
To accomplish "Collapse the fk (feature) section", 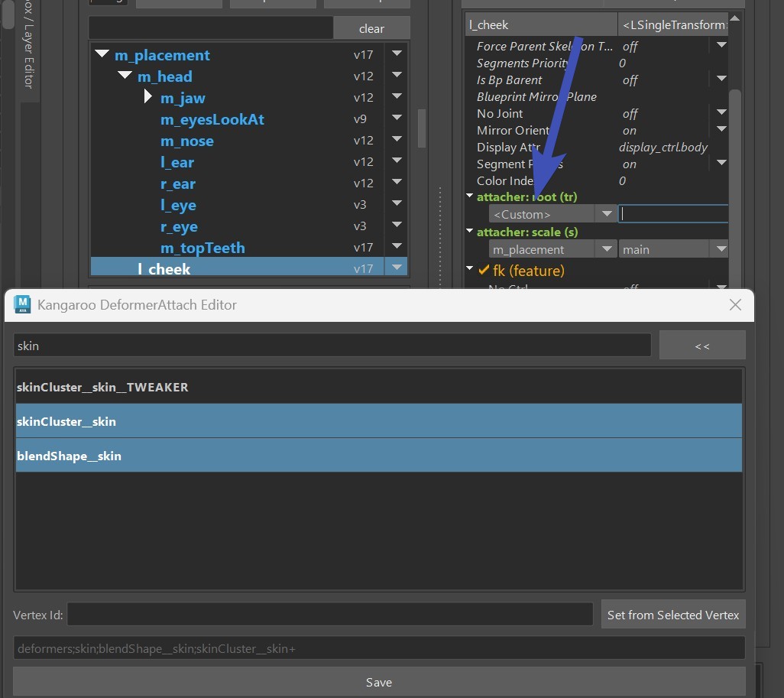I will tap(469, 268).
